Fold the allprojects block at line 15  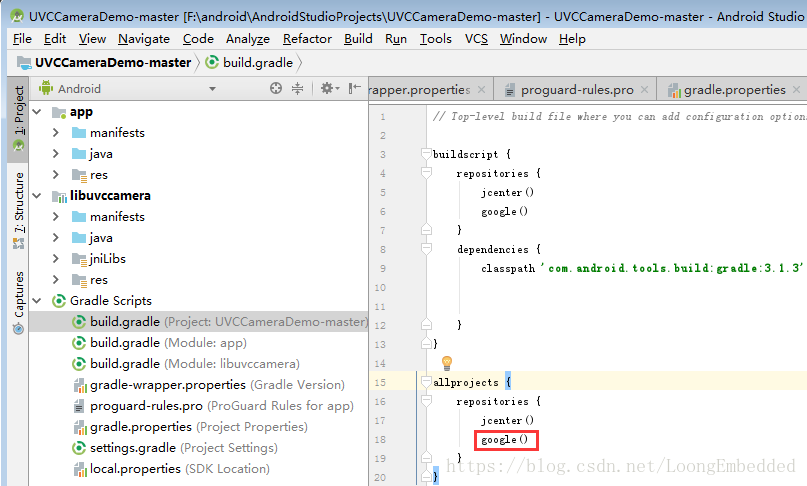426,382
